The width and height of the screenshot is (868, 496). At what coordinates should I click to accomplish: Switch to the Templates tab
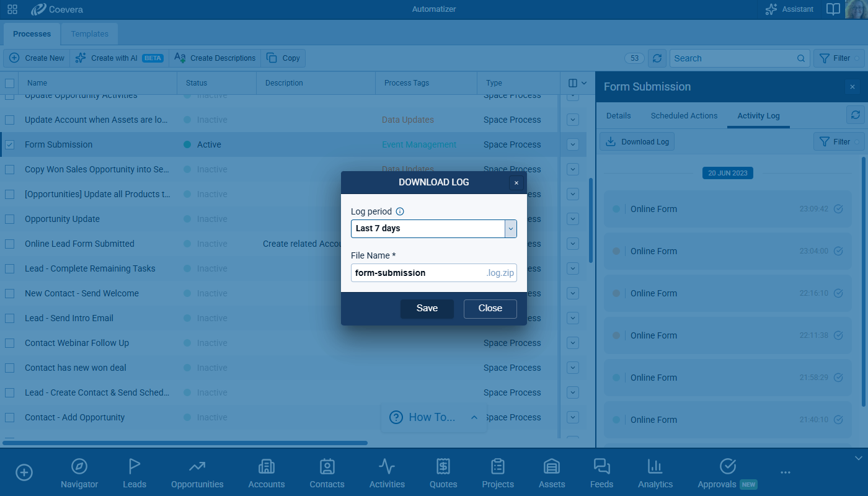pyautogui.click(x=89, y=34)
